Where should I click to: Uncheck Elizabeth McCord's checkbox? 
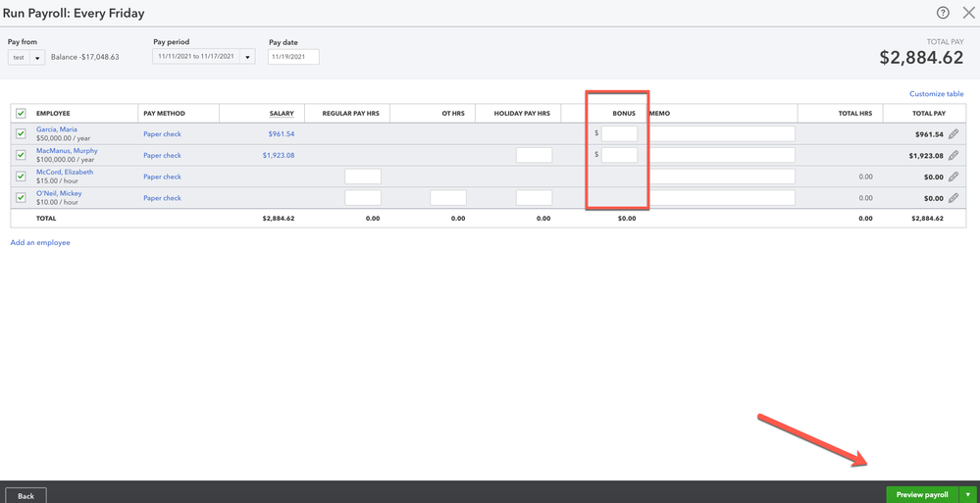pos(22,176)
